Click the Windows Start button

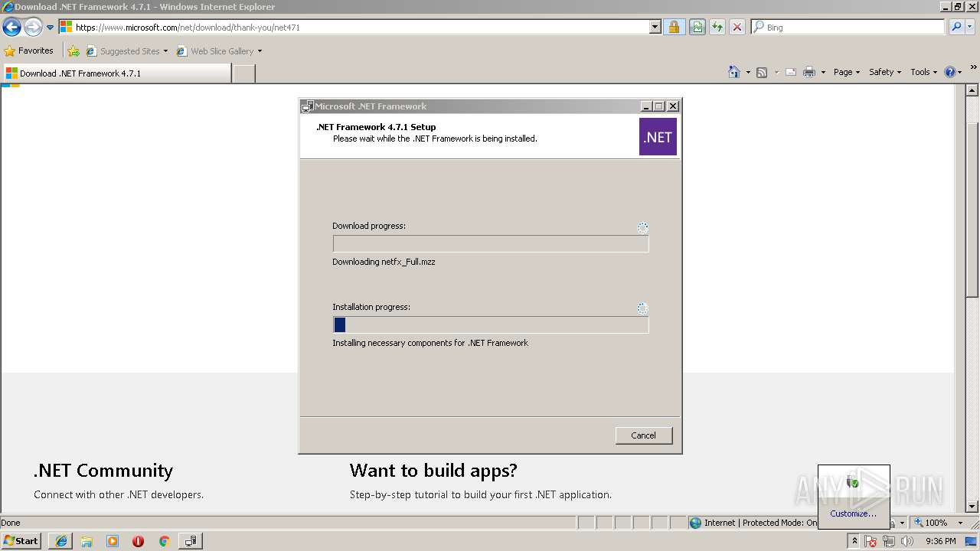pyautogui.click(x=21, y=541)
